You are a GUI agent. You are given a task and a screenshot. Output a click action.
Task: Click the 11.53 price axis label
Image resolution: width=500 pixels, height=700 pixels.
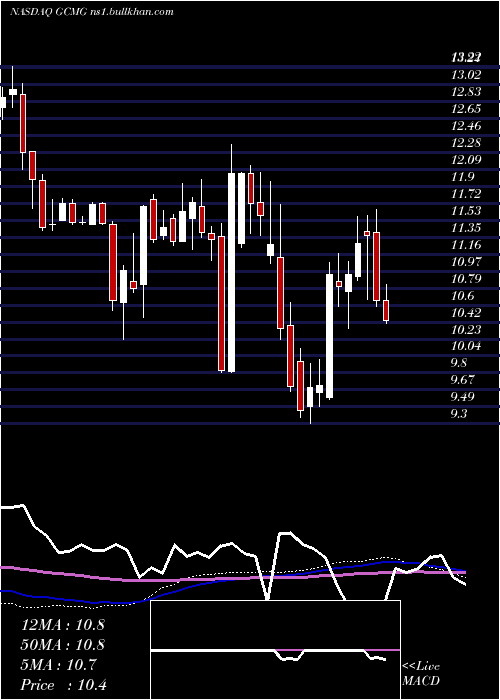(x=466, y=211)
